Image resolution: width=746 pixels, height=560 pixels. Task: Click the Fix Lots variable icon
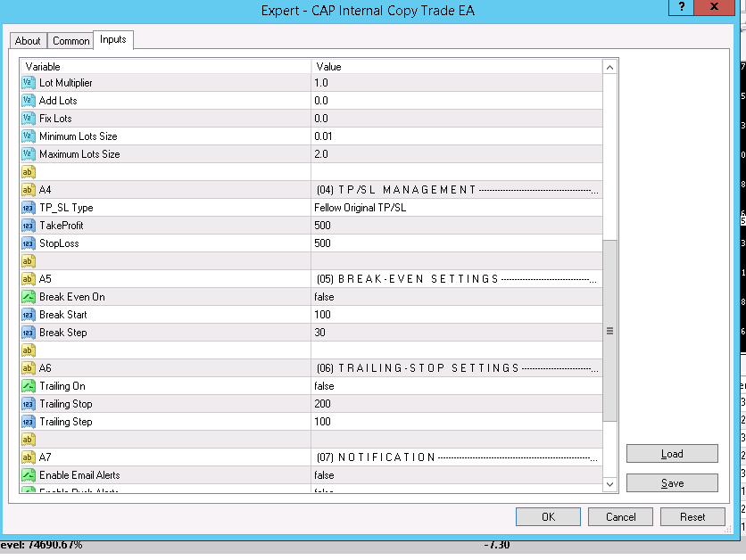point(28,119)
